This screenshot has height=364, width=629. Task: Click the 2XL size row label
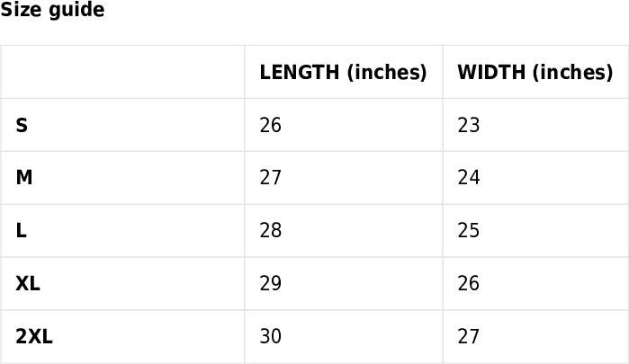pyautogui.click(x=34, y=337)
